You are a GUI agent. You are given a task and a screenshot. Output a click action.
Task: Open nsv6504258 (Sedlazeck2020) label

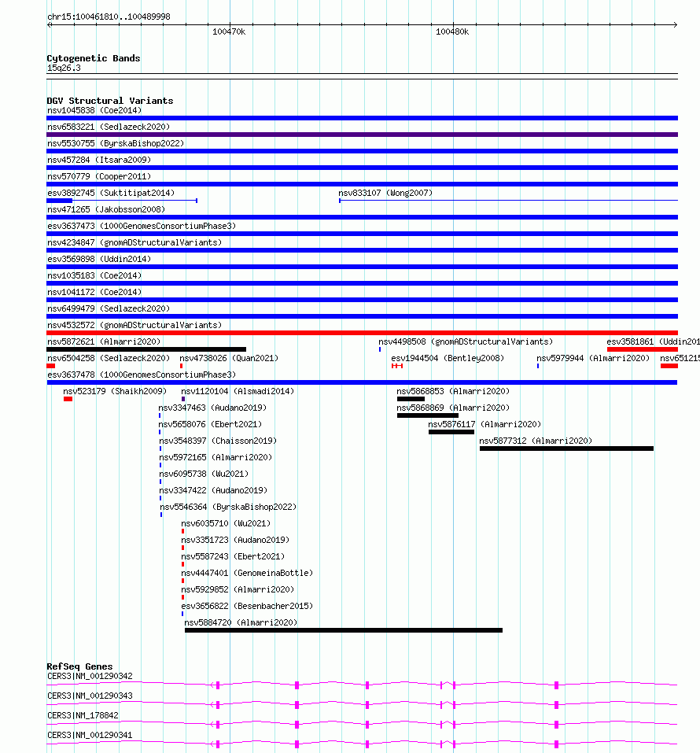(109, 358)
